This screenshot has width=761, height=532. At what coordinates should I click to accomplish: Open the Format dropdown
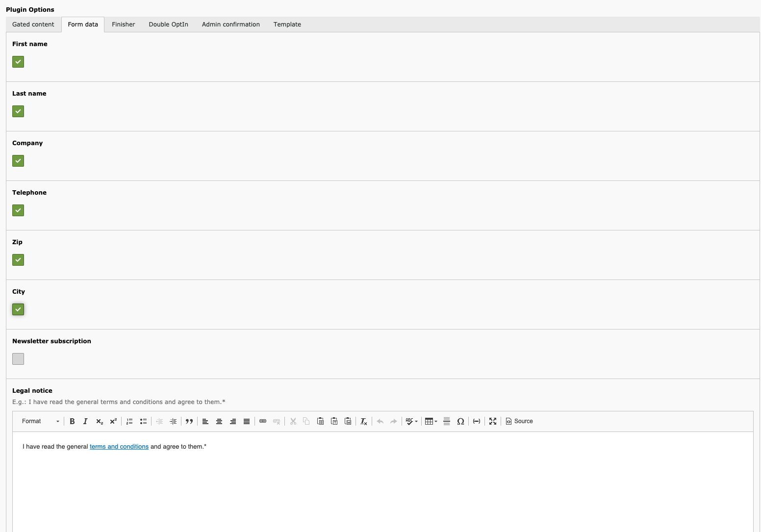coord(41,421)
